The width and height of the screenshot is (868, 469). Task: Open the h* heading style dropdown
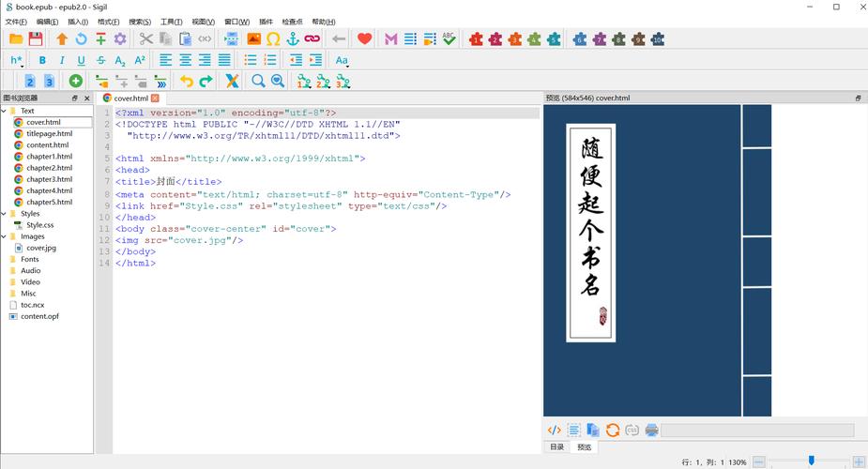17,60
